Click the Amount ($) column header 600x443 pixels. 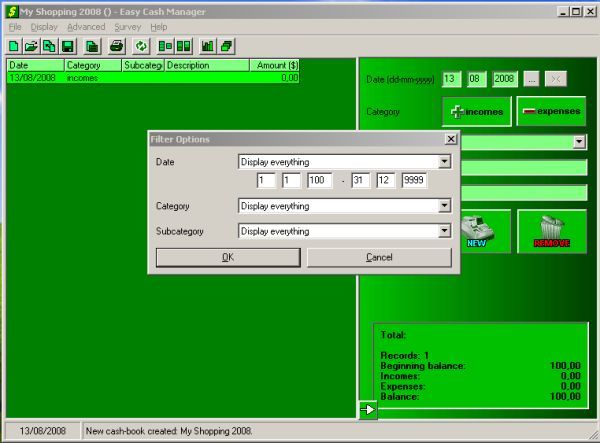click(x=274, y=65)
